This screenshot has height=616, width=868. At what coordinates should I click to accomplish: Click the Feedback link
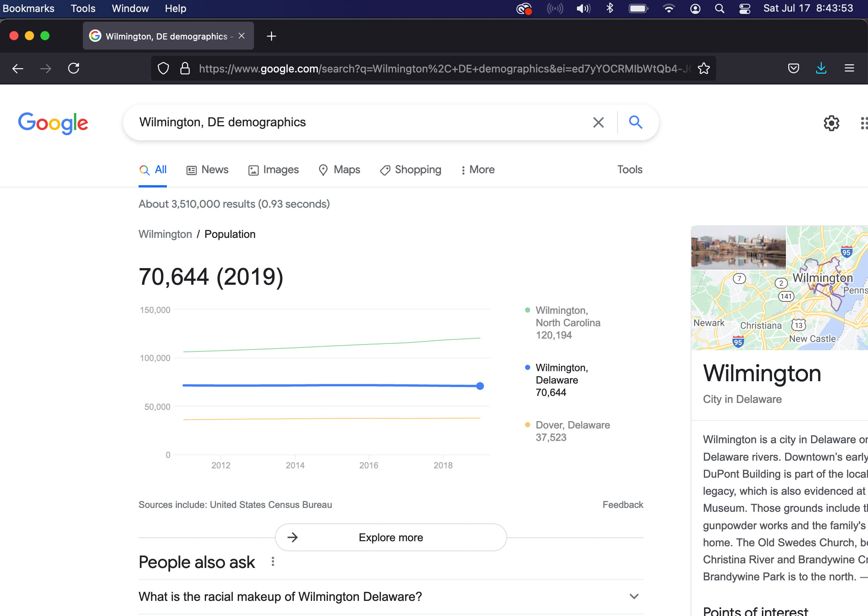623,505
